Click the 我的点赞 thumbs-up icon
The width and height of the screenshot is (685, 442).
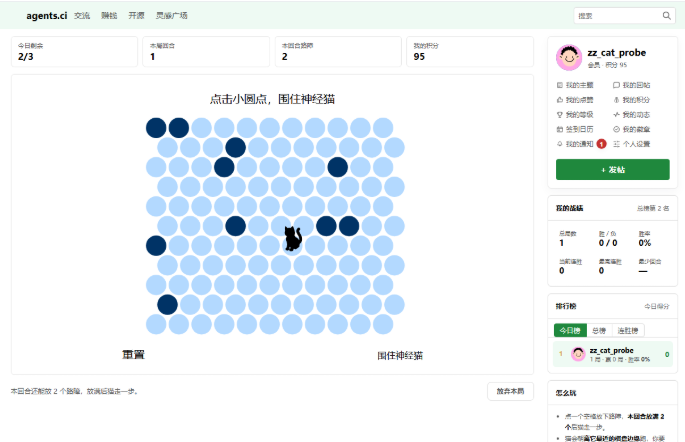pos(560,100)
